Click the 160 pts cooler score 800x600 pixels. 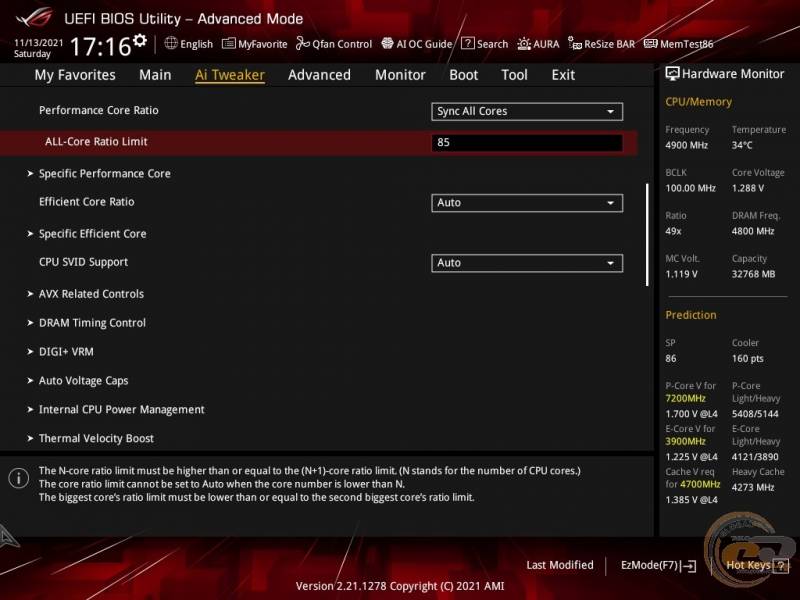pyautogui.click(x=748, y=359)
